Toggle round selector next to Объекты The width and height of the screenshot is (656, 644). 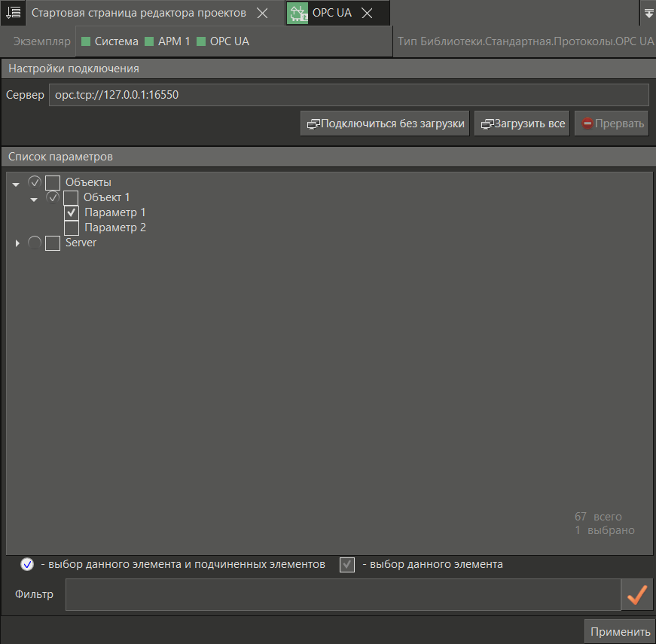[35, 182]
